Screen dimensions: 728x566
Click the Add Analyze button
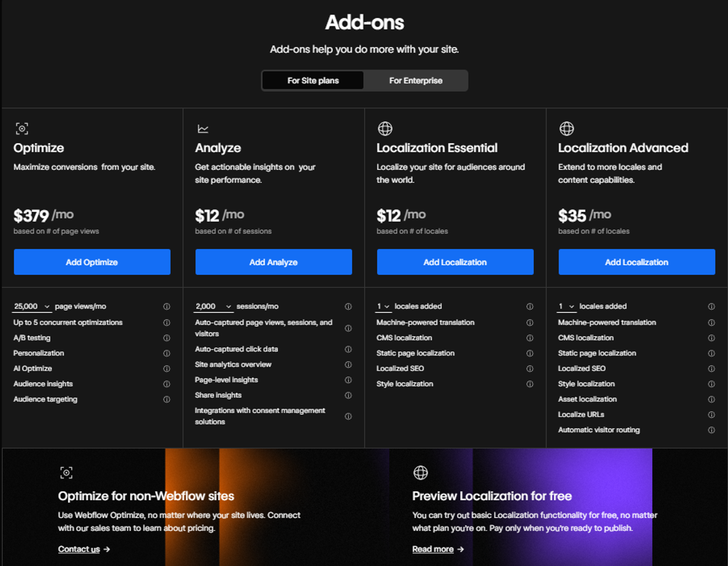click(x=273, y=262)
